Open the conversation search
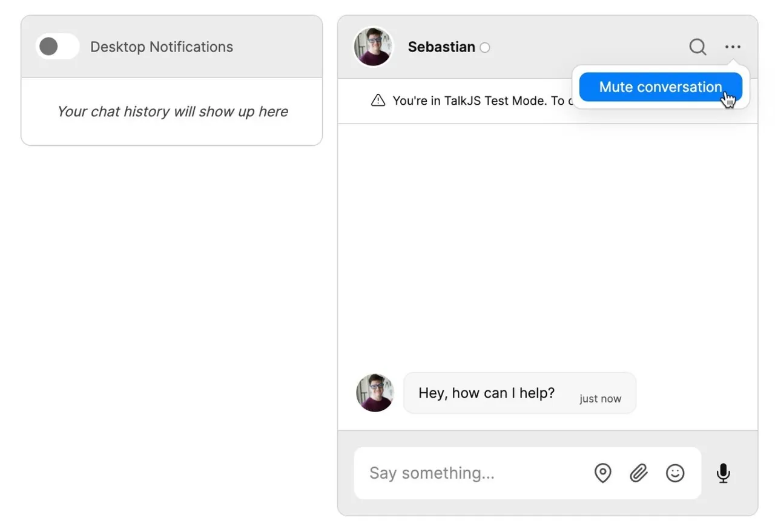This screenshot has width=775, height=532. tap(697, 47)
